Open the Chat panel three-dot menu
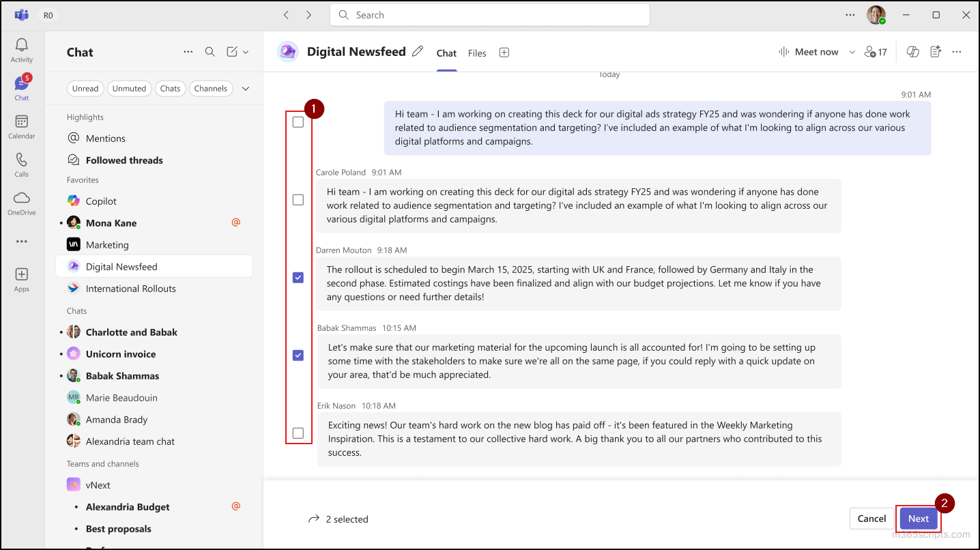This screenshot has width=980, height=550. (x=188, y=52)
